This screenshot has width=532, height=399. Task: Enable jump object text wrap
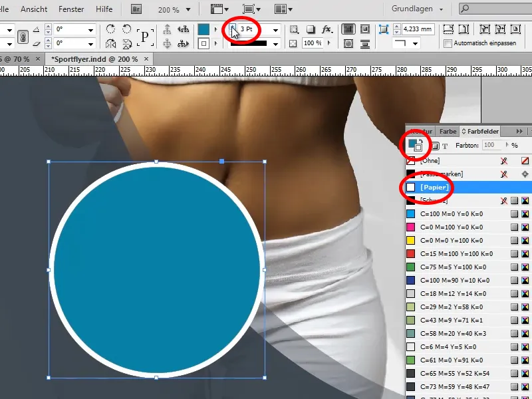click(365, 44)
